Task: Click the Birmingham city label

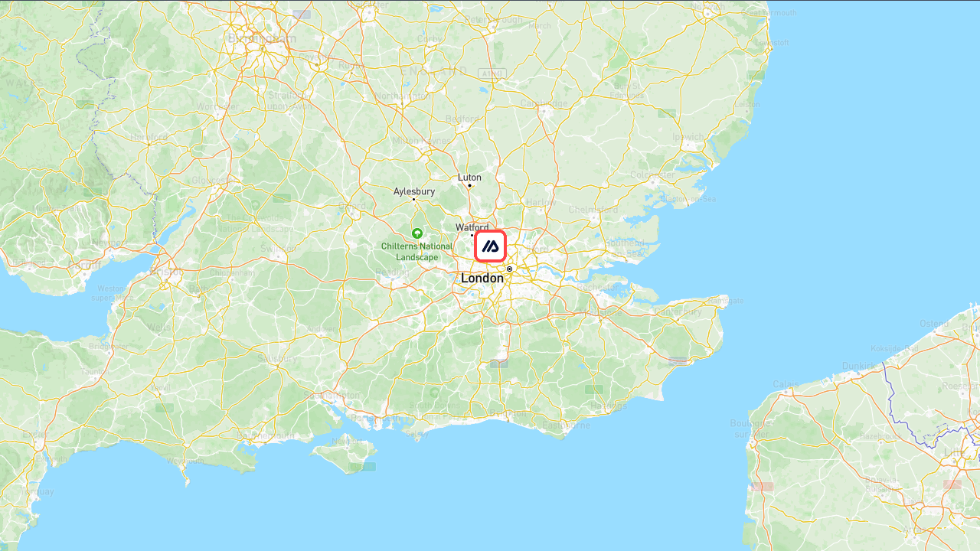Action: tap(262, 38)
